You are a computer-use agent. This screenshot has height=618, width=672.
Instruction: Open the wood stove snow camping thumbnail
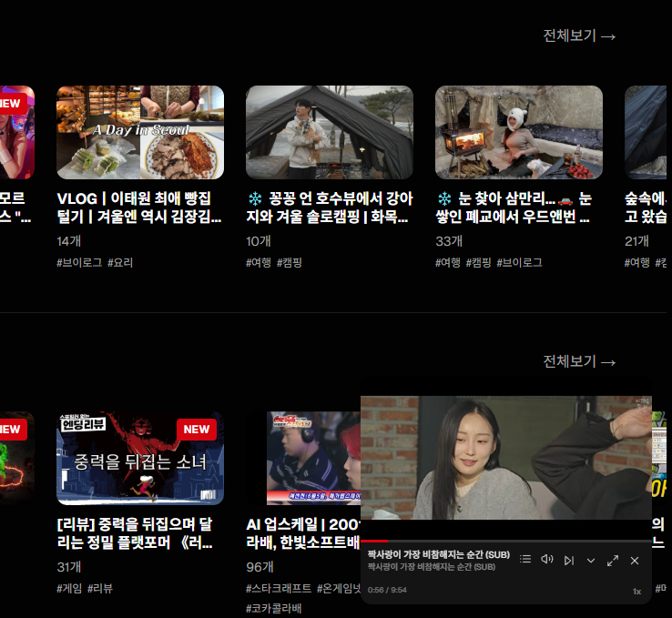[x=519, y=132]
